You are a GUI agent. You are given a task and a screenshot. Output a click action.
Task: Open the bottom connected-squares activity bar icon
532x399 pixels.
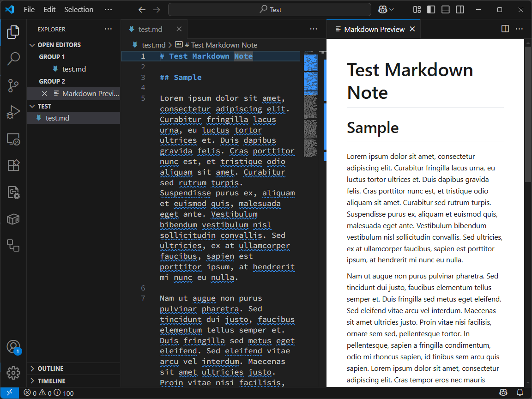click(13, 246)
